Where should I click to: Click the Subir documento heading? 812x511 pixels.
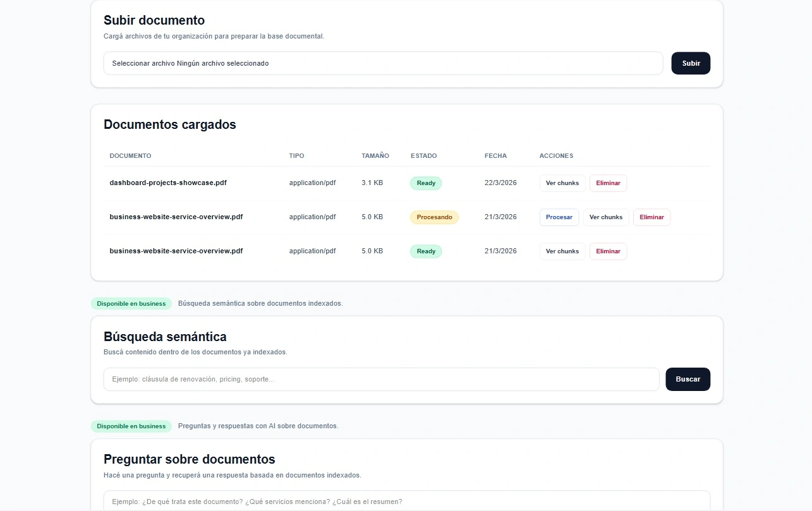coord(154,20)
